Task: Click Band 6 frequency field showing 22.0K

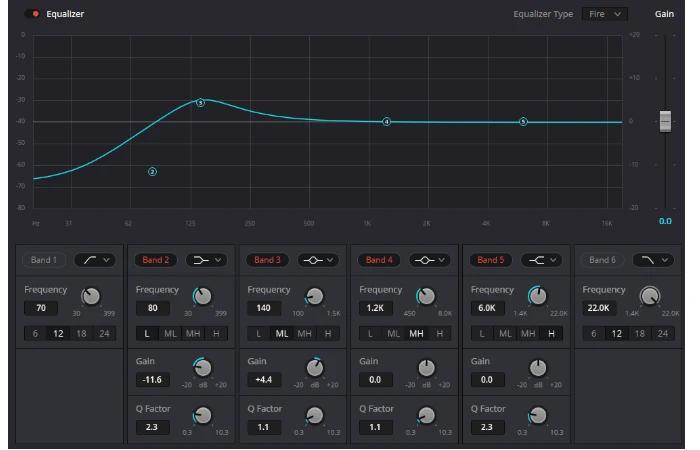Action: pyautogui.click(x=599, y=308)
